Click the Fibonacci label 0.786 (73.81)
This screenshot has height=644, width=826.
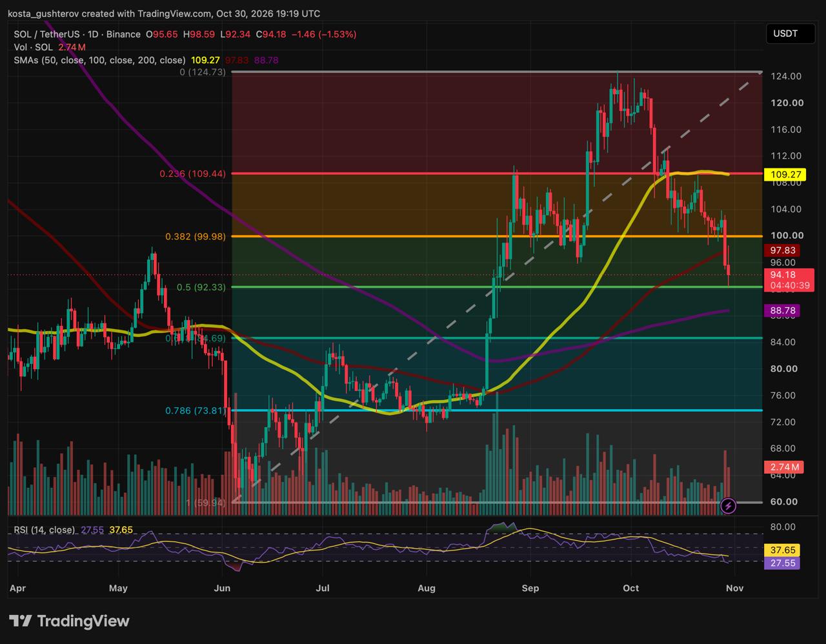[x=196, y=410]
